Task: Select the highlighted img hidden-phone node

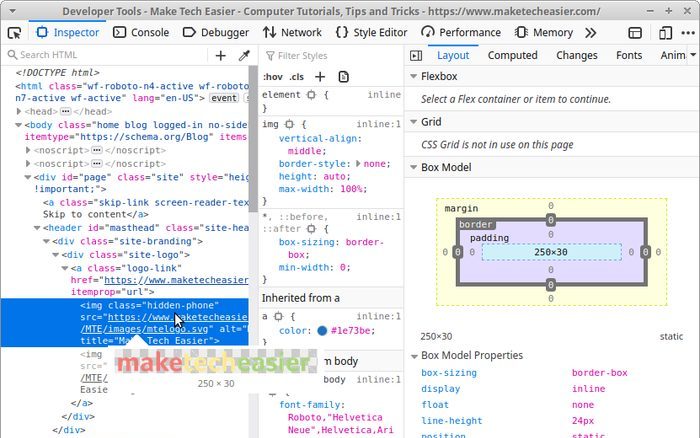Action: [125, 323]
